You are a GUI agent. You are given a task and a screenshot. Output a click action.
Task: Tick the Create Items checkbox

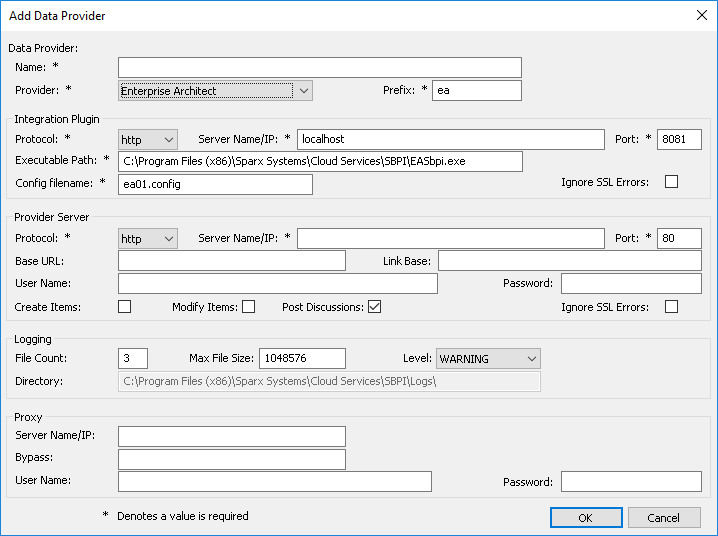[x=125, y=307]
